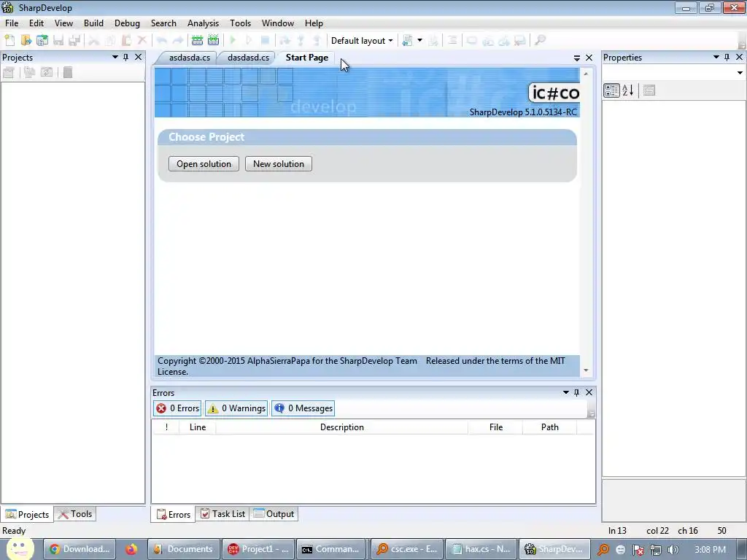Open the Build menu
This screenshot has height=560, width=747.
pyautogui.click(x=93, y=23)
